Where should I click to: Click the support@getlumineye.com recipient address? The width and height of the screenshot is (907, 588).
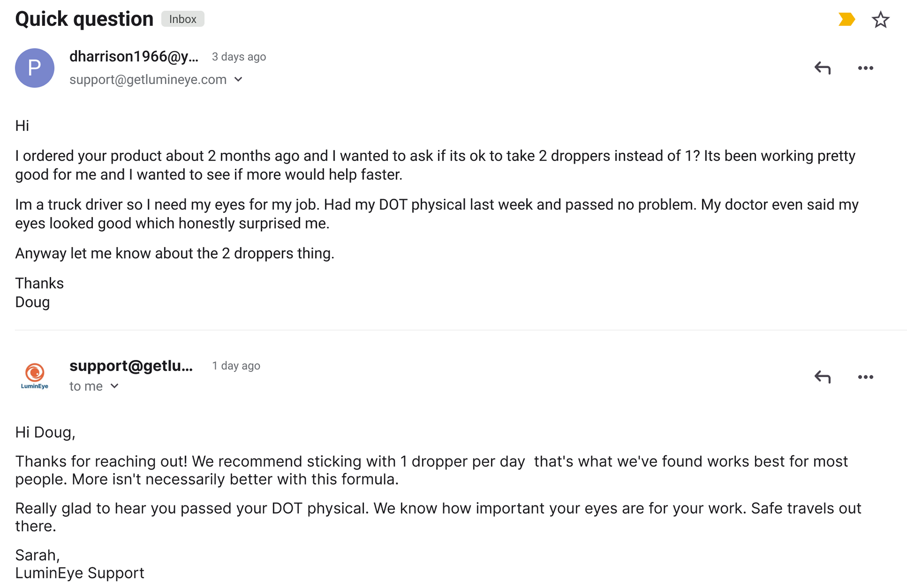pyautogui.click(x=148, y=79)
